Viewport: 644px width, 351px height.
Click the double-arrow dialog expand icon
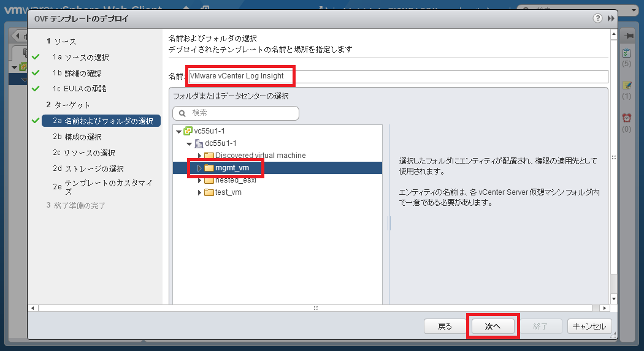[611, 18]
